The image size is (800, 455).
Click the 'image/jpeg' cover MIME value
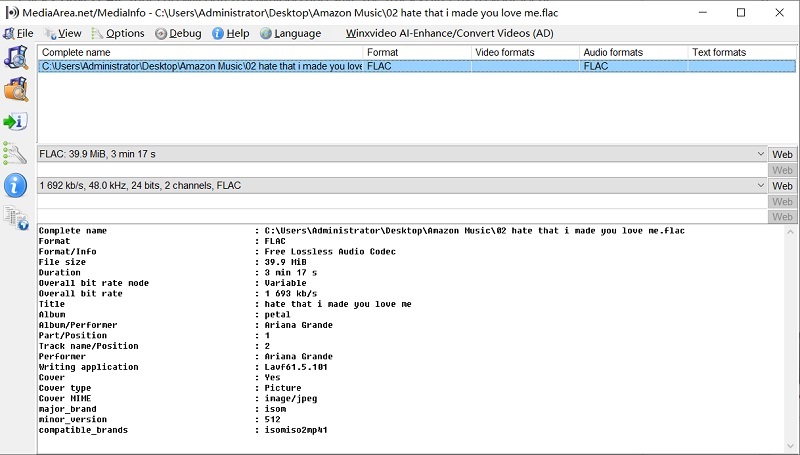coord(290,398)
